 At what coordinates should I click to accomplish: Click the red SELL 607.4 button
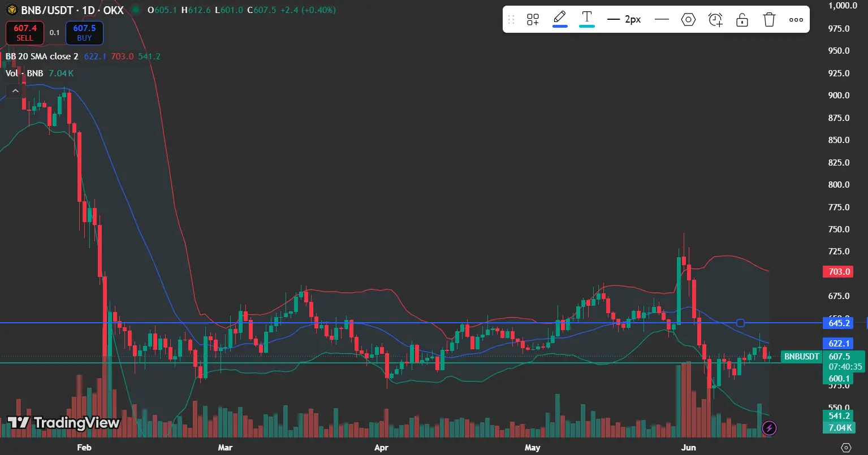pyautogui.click(x=25, y=33)
